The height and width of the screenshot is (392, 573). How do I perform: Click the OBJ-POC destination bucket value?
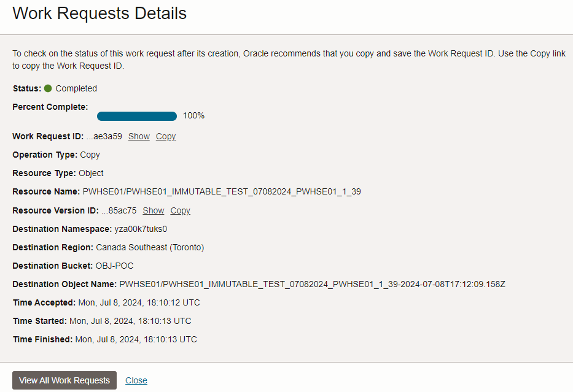(x=114, y=266)
